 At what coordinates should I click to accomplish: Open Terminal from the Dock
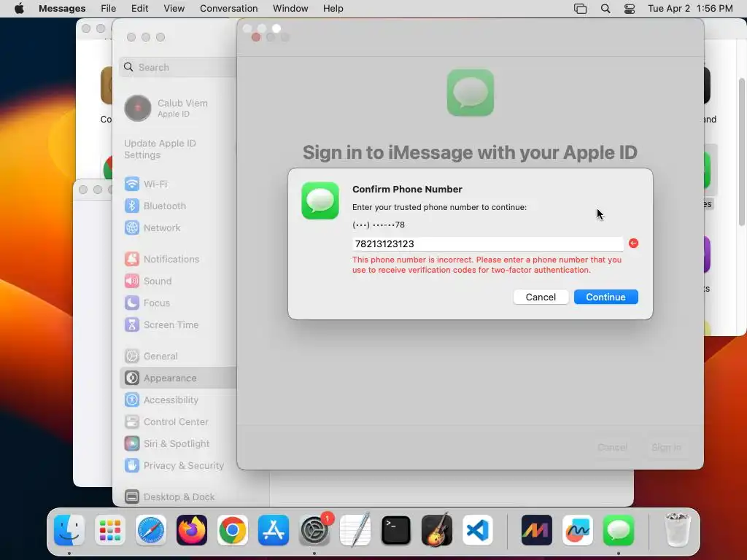[396, 530]
